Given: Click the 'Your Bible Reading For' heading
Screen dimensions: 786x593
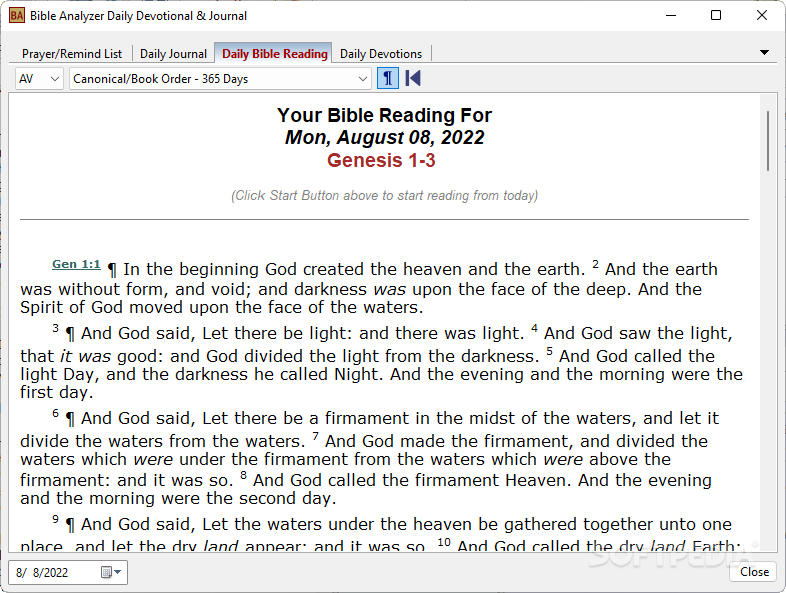Looking at the screenshot, I should pos(384,115).
